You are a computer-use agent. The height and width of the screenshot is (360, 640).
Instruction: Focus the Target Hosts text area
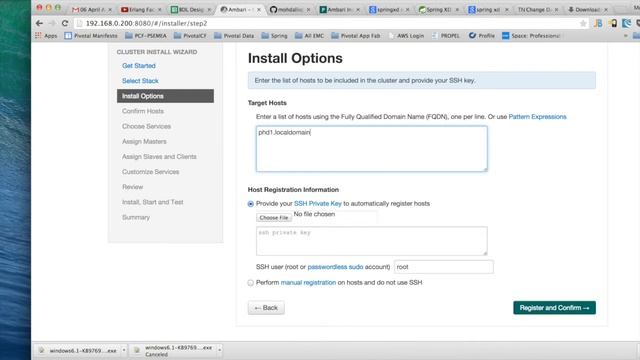[x=372, y=149]
